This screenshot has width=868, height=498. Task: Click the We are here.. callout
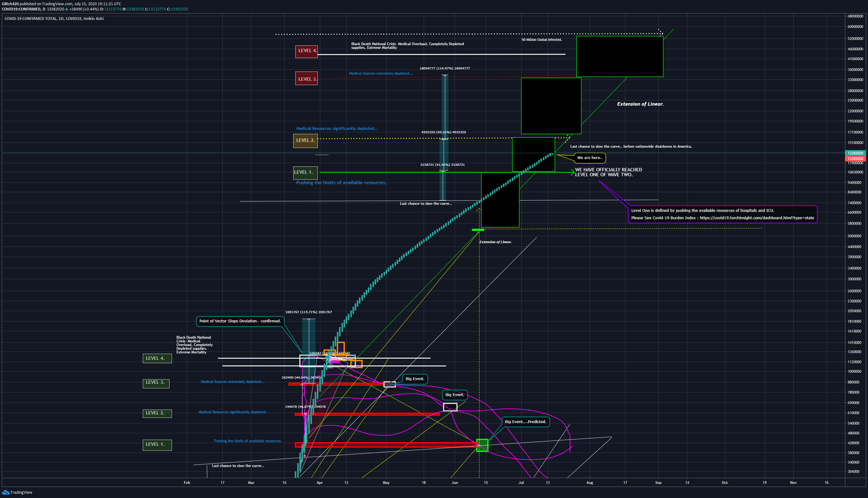click(x=590, y=158)
